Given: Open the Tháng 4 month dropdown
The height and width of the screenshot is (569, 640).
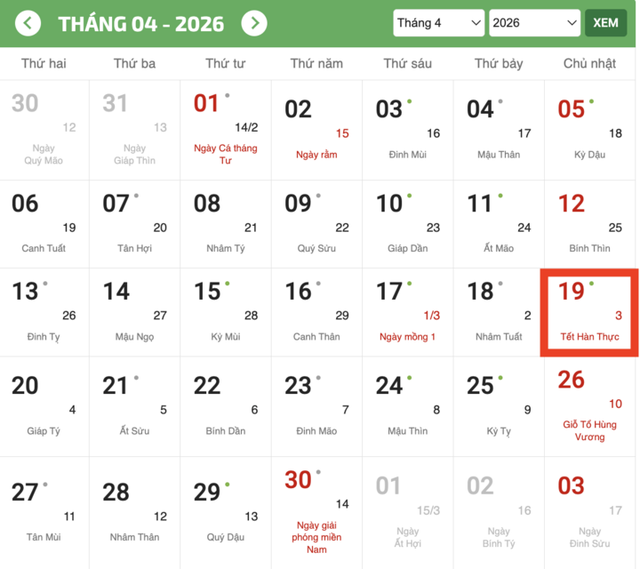Looking at the screenshot, I should pos(438,23).
